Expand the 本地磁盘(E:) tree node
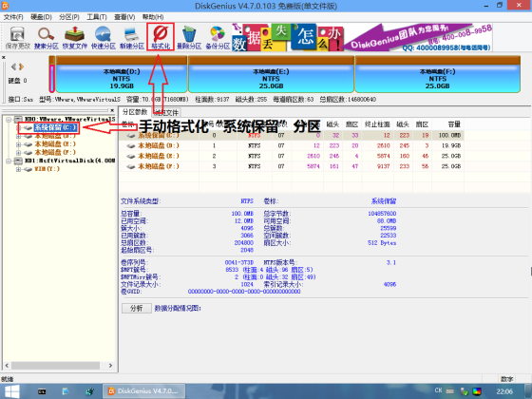This screenshot has width=532, height=399. (19, 144)
